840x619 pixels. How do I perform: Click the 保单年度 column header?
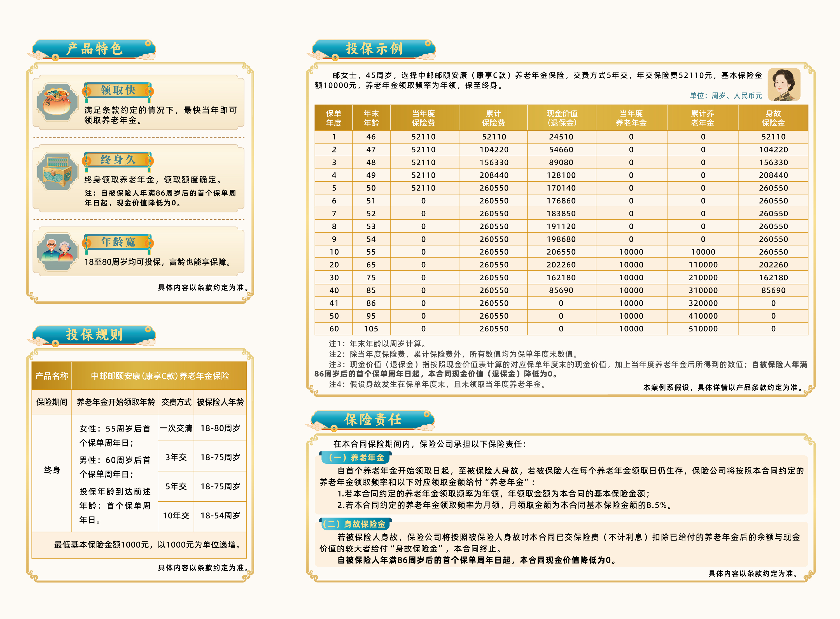tap(333, 118)
